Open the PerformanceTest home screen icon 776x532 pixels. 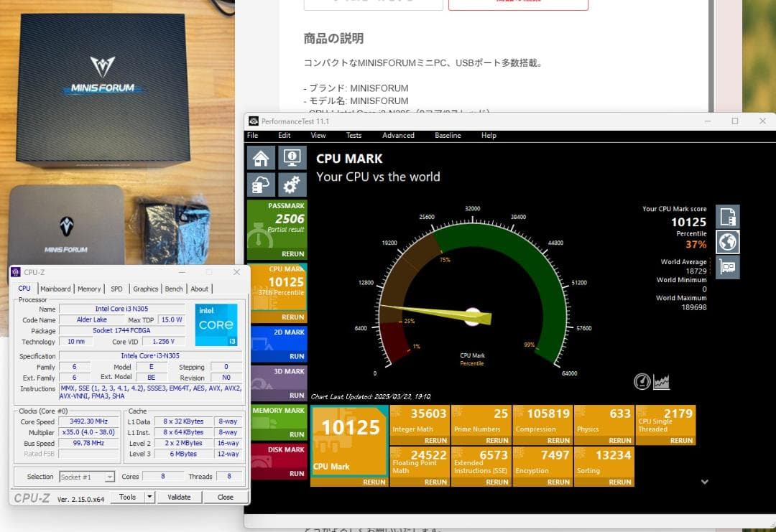click(261, 157)
